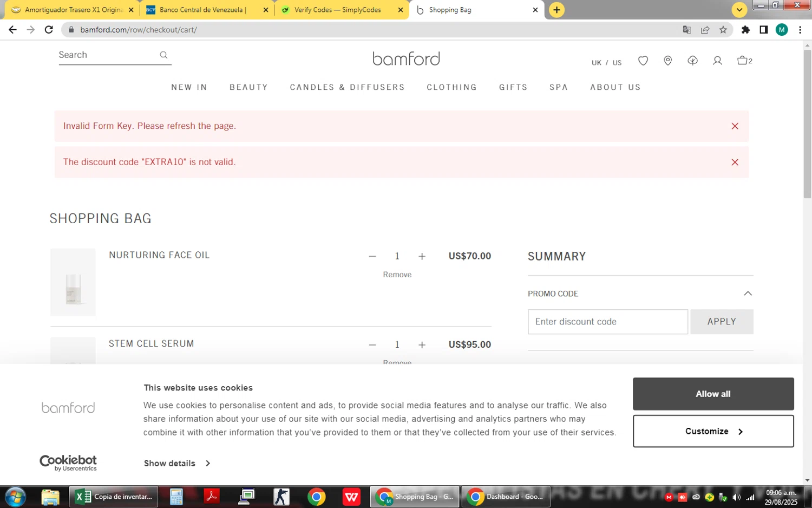Open the shopping bag icon with 2 items
This screenshot has width=812, height=508.
(x=744, y=60)
